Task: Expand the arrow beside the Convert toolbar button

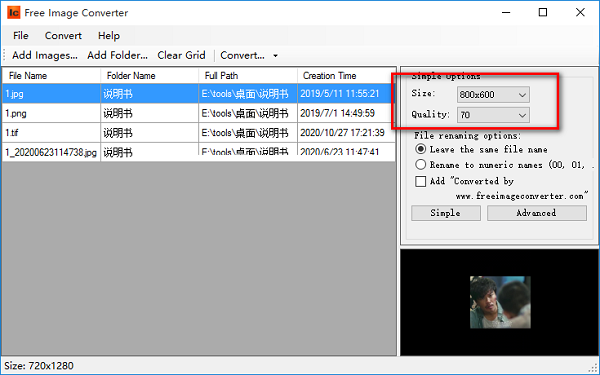Action: point(275,56)
